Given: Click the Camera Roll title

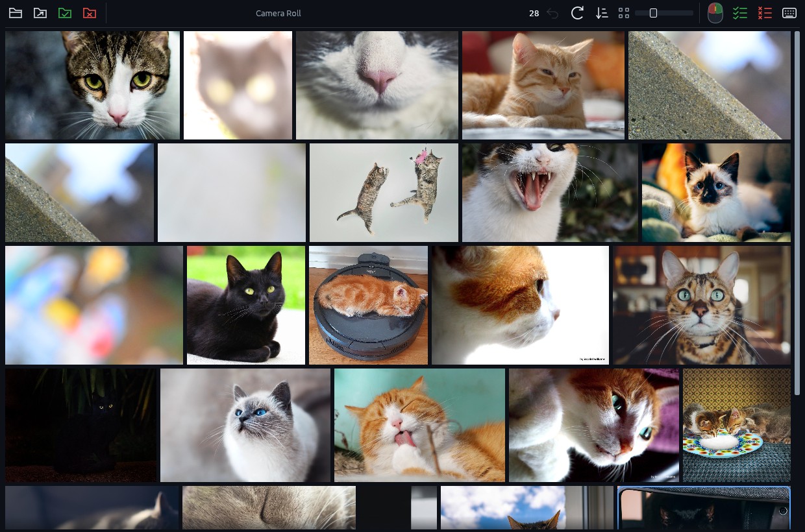Looking at the screenshot, I should pyautogui.click(x=279, y=13).
